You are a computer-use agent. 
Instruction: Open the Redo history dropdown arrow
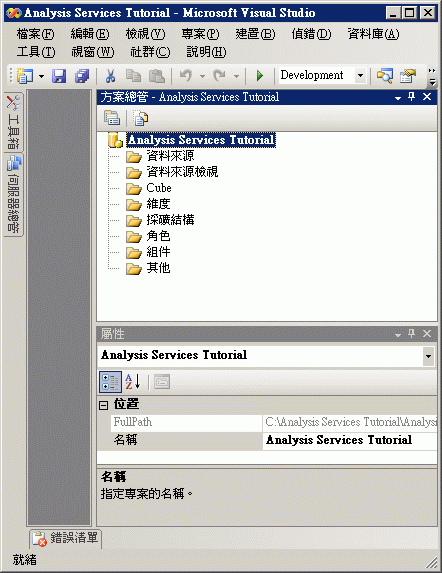tap(236, 76)
